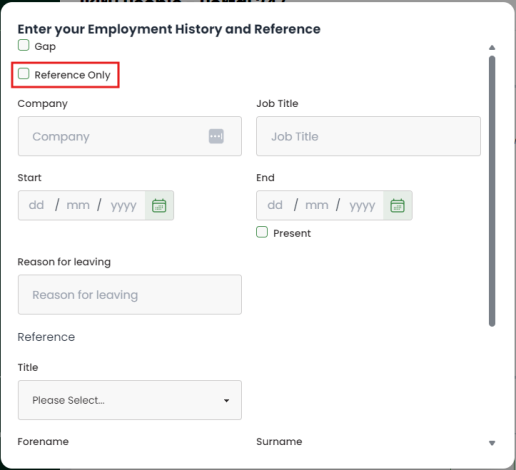The height and width of the screenshot is (470, 516).
Task: Click the autofill icon in Company field
Action: [x=216, y=136]
